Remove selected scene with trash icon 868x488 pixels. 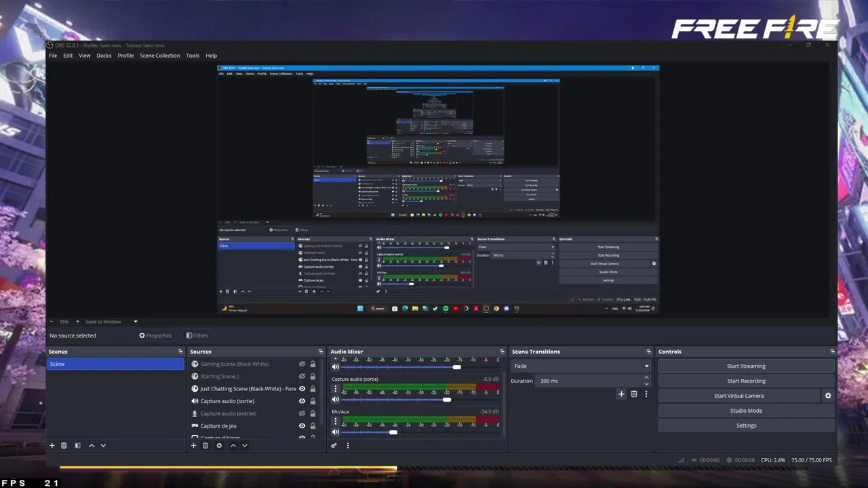point(64,445)
